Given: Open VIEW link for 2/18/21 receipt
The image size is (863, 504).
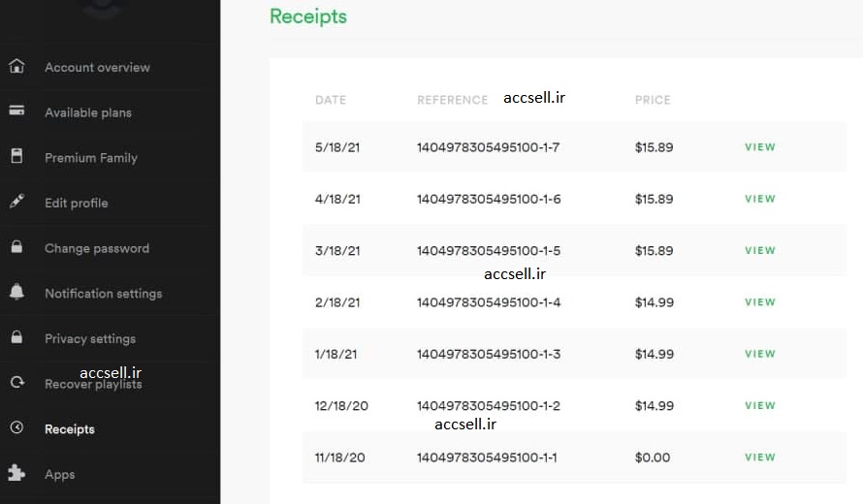Looking at the screenshot, I should [759, 302].
